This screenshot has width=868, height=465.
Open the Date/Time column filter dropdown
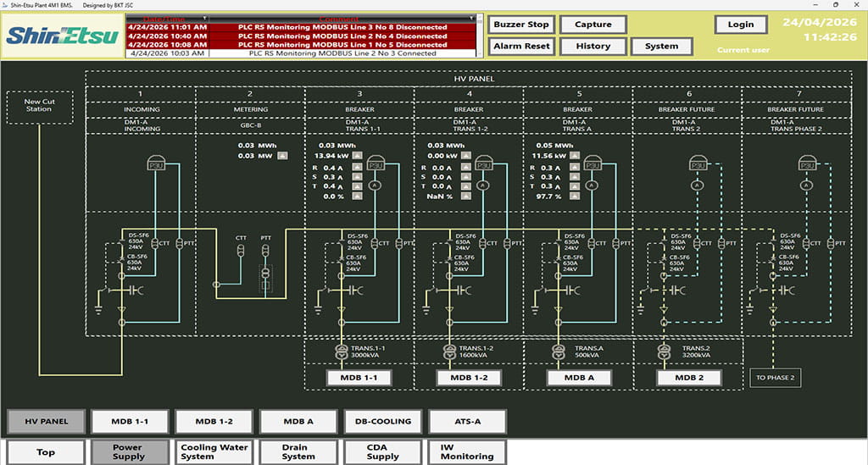206,18
